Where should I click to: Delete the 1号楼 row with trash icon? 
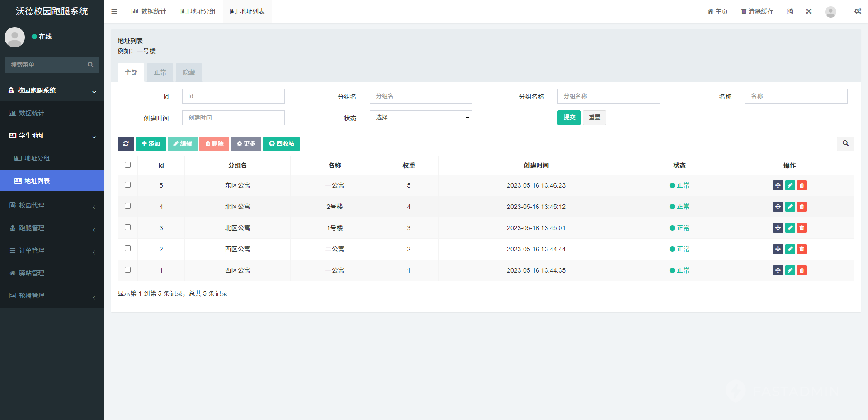pos(802,228)
